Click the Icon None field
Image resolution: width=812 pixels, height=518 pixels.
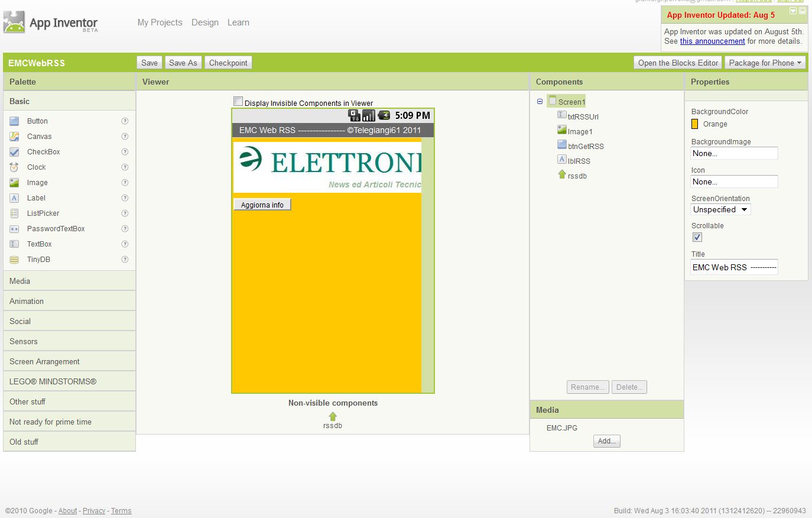point(734,182)
